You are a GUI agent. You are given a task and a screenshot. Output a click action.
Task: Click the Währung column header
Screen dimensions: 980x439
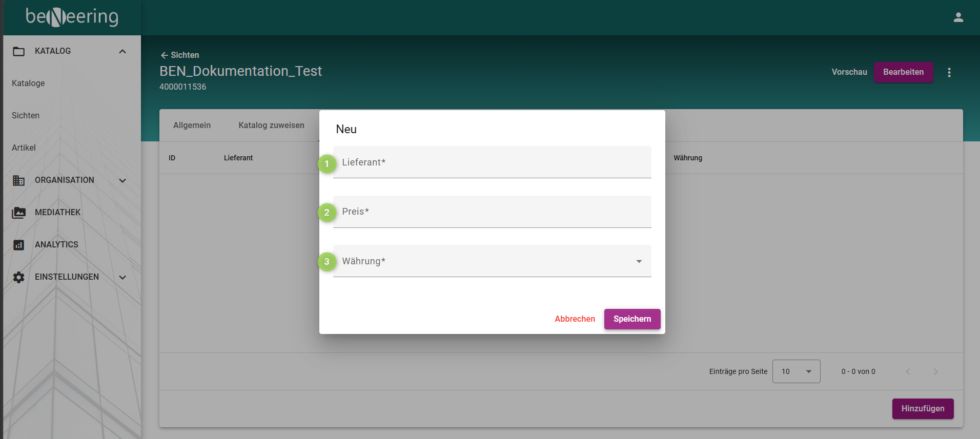tap(688, 158)
